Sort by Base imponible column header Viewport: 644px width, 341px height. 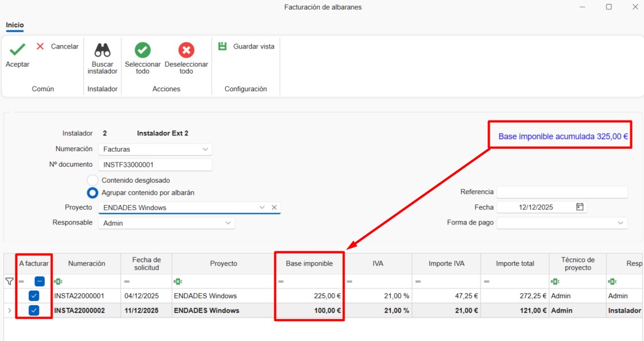pos(309,263)
